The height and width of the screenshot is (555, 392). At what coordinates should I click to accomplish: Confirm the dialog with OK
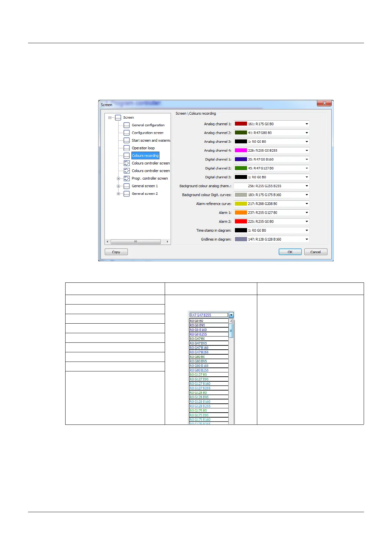point(290,252)
